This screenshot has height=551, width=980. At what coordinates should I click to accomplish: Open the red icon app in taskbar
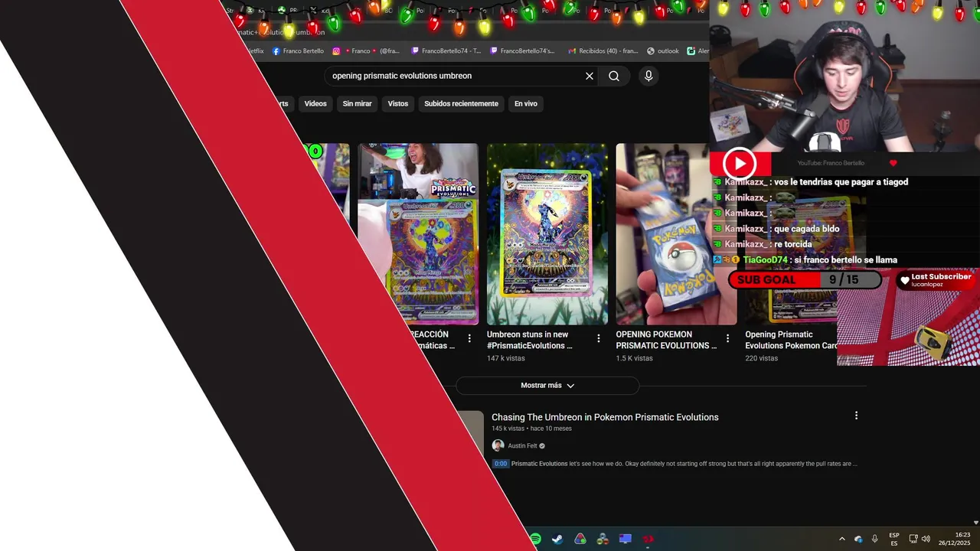coord(648,539)
